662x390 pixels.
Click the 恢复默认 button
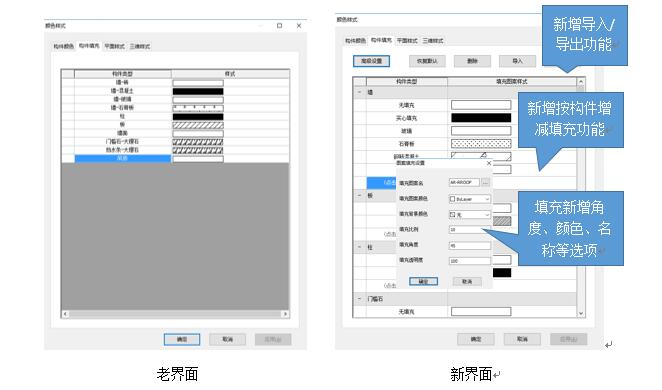tap(427, 61)
